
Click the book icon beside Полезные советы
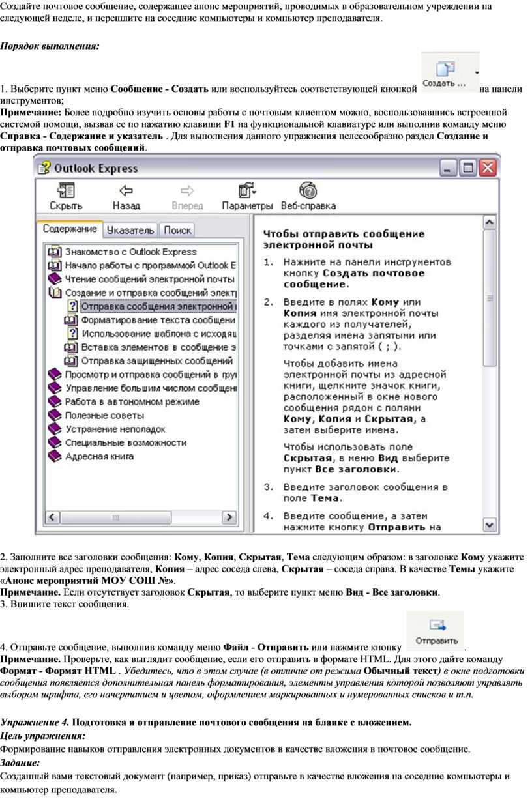tap(55, 415)
